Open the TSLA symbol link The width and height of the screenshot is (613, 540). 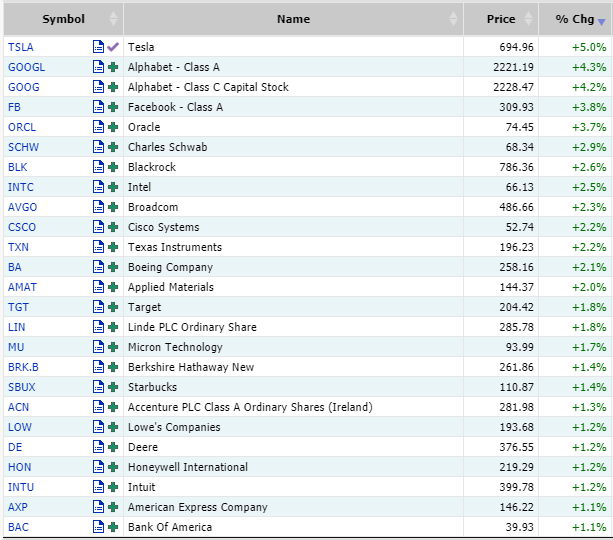click(x=21, y=47)
